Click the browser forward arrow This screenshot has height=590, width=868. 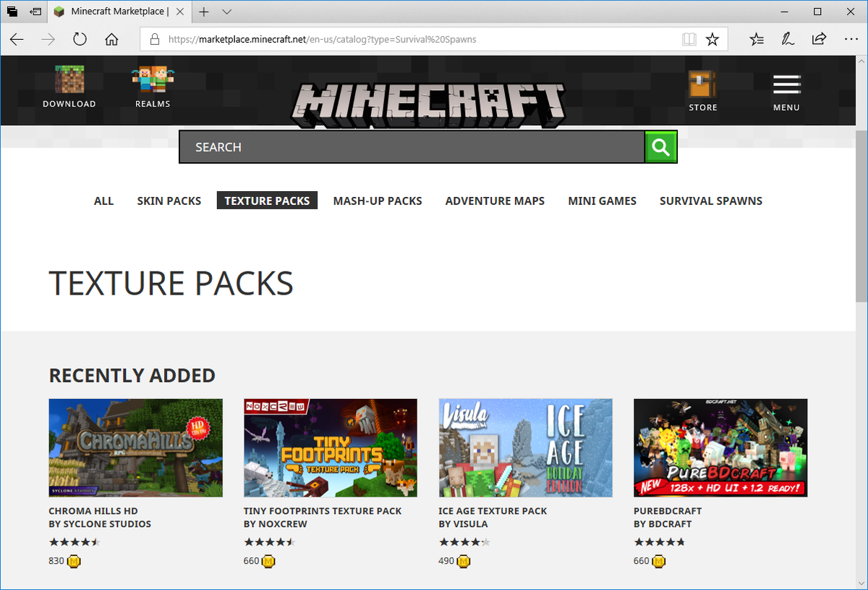click(x=48, y=39)
